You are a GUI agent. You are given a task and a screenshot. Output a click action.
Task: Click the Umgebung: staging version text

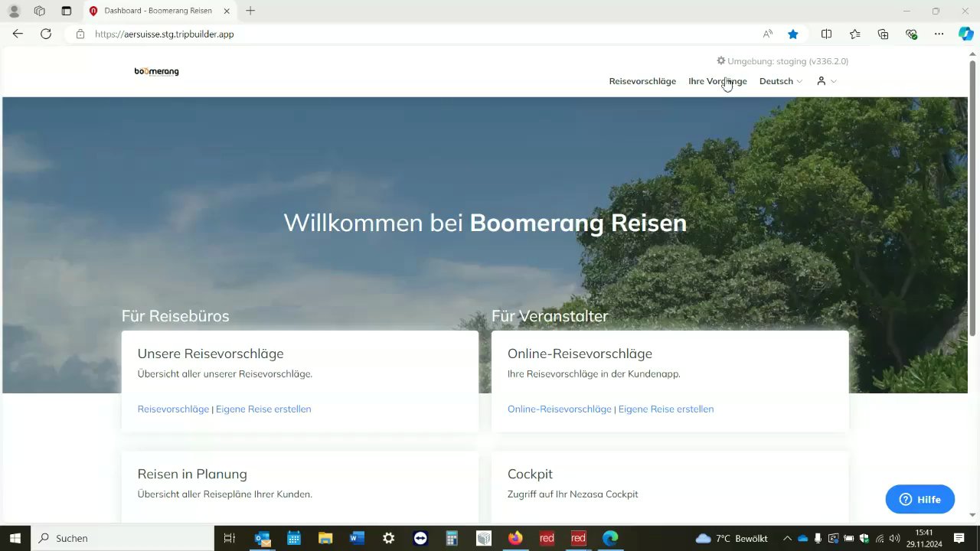coord(788,61)
